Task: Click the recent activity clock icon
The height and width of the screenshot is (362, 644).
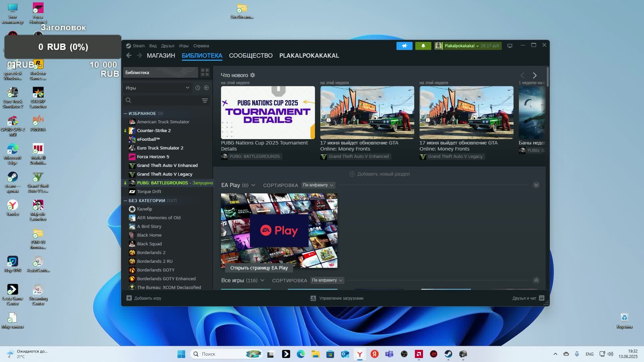Action: tap(198, 88)
